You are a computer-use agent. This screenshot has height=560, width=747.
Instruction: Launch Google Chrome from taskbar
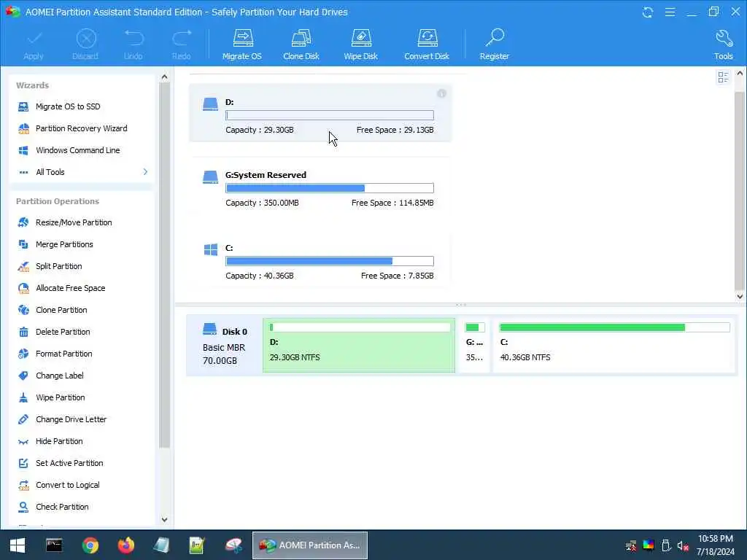[x=90, y=545]
